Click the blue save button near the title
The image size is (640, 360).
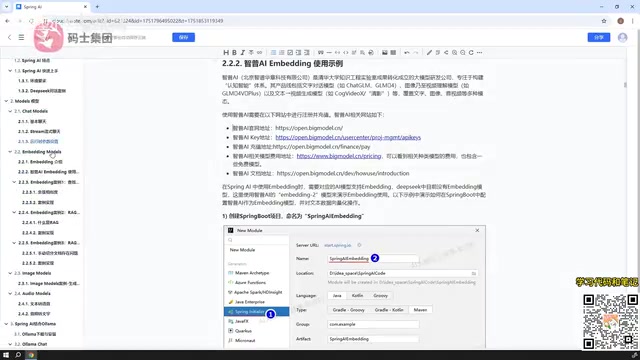click(x=183, y=38)
